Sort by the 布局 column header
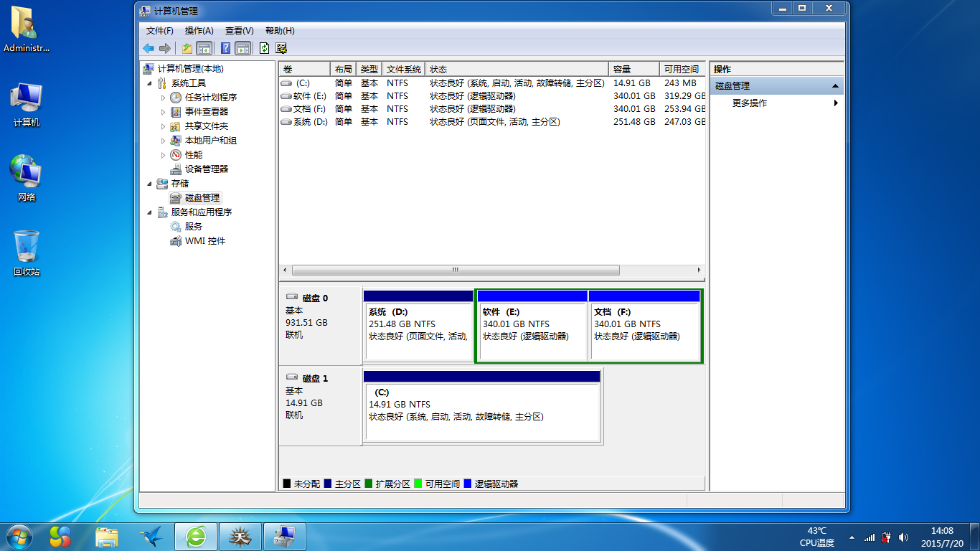 343,70
